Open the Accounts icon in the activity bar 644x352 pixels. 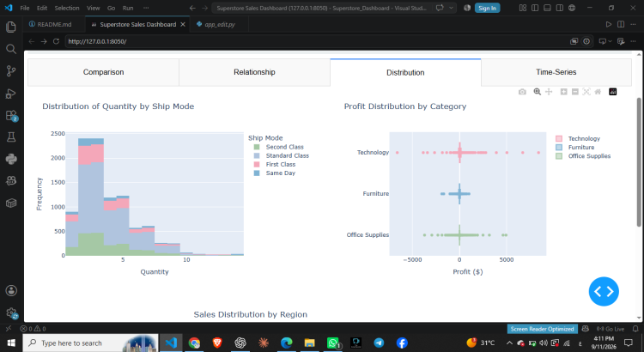(11, 291)
